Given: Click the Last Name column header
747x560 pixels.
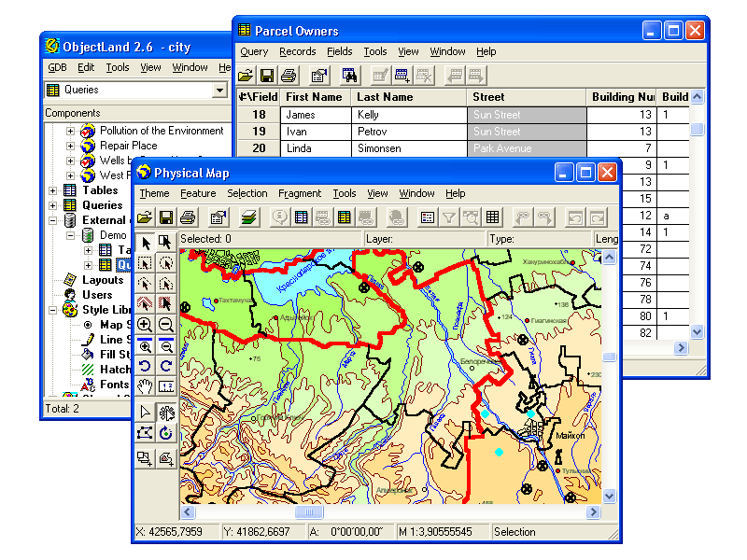Looking at the screenshot, I should click(384, 97).
